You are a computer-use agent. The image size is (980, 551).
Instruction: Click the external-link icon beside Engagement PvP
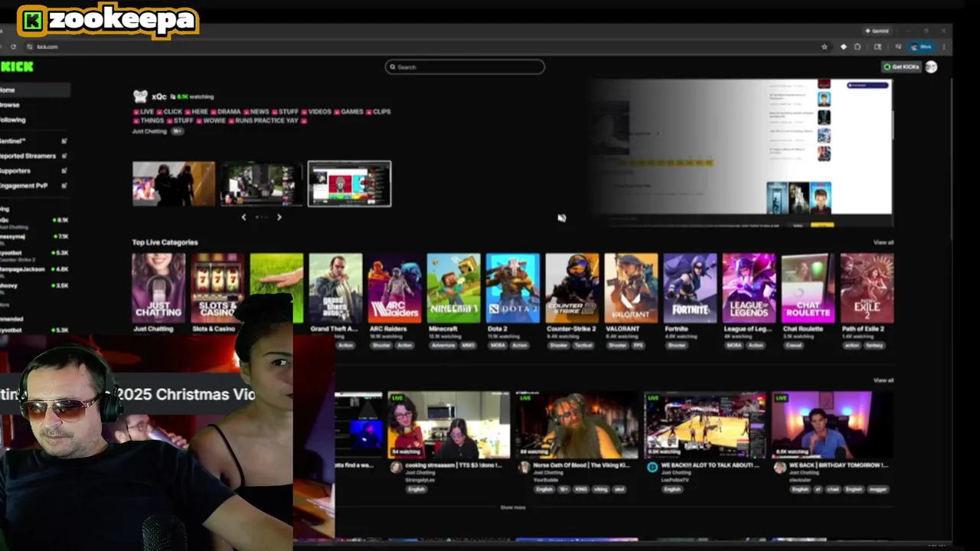tap(64, 186)
